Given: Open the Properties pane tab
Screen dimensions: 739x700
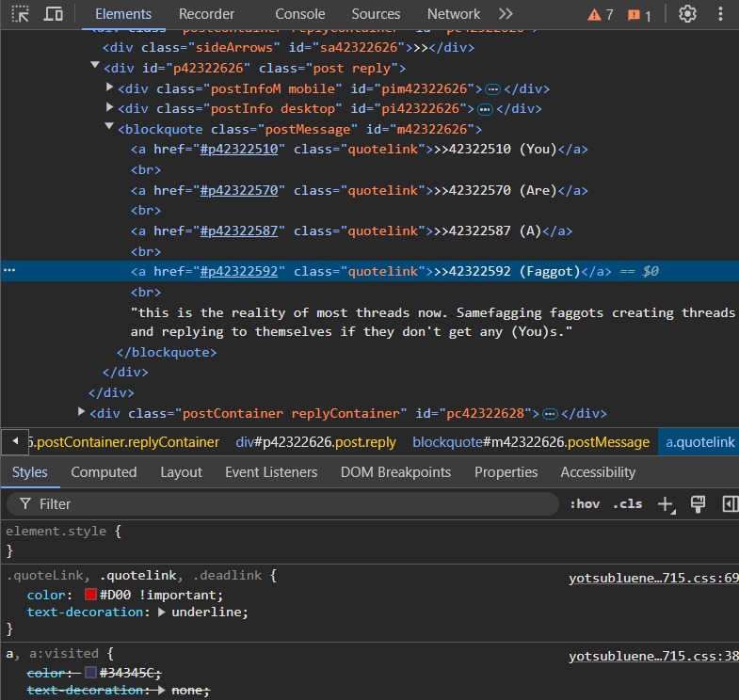Looking at the screenshot, I should pyautogui.click(x=506, y=472).
